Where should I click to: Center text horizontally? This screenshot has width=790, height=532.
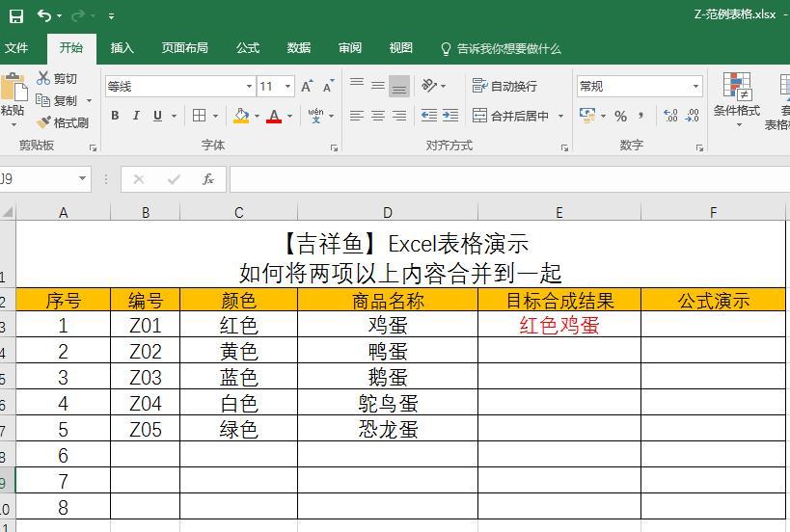click(378, 116)
